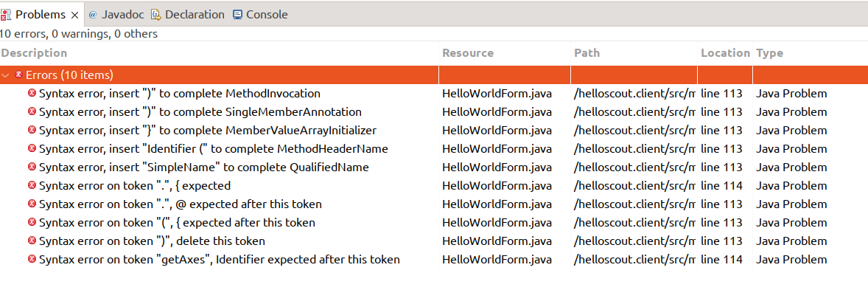This screenshot has width=868, height=290.
Task: Click path cell in MemberValueArrayInitializer row
Action: (634, 131)
